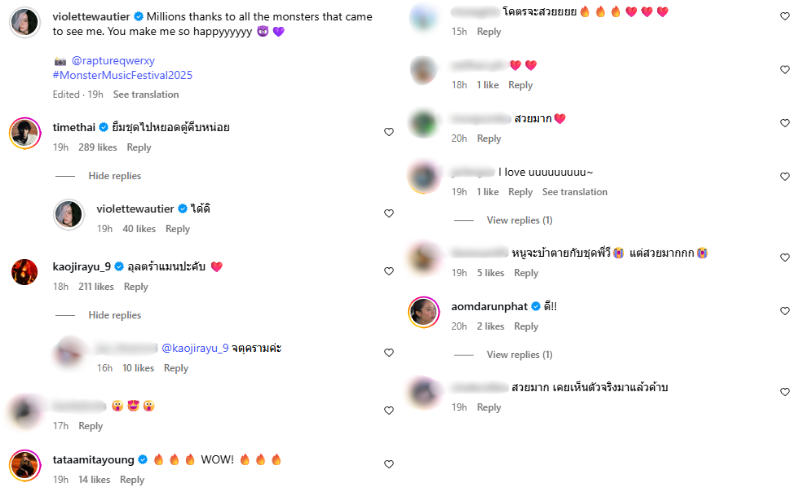Open violettewautier's profile avatar at top

pyautogui.click(x=24, y=23)
